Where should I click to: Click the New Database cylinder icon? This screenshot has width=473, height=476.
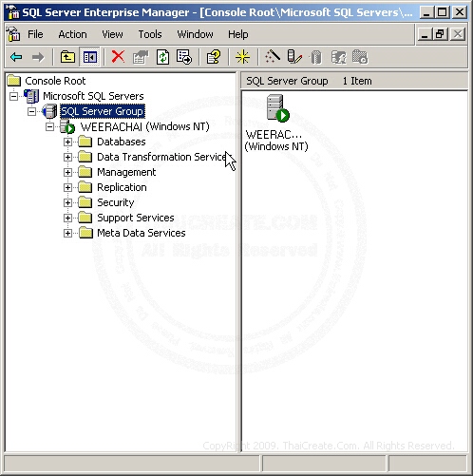click(x=316, y=58)
